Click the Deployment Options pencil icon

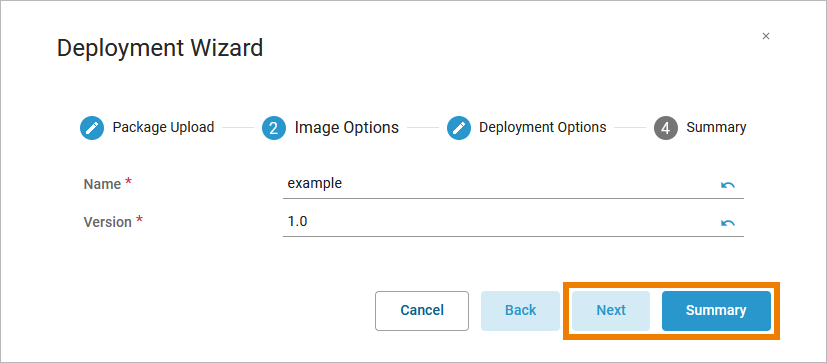click(459, 128)
